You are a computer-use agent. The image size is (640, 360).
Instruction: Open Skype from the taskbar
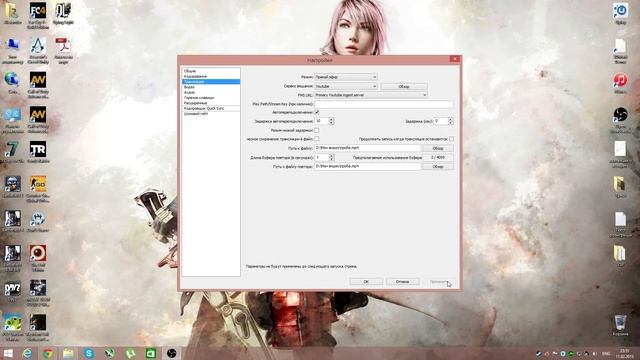[x=89, y=353]
